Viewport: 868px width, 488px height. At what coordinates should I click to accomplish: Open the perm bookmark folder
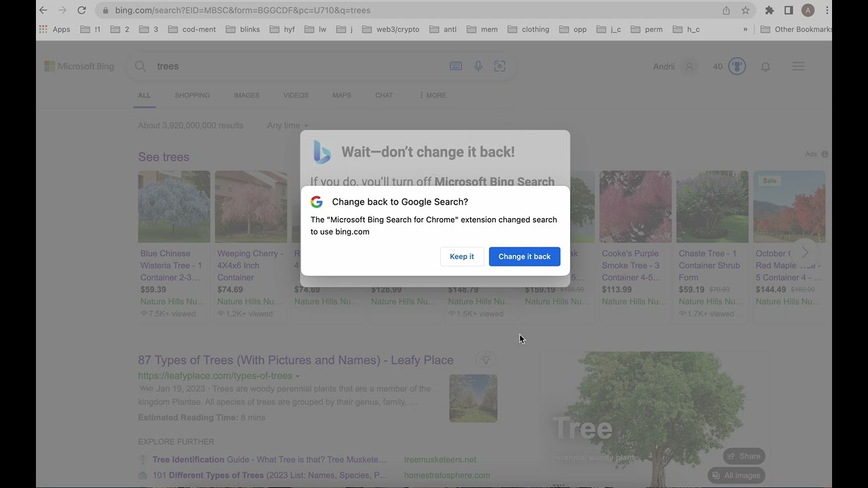(x=647, y=29)
